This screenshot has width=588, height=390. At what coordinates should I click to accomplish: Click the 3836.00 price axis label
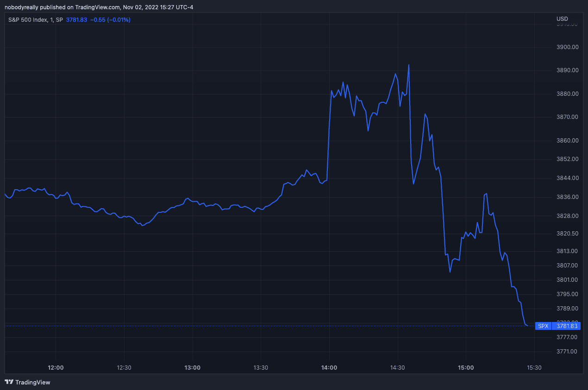point(567,197)
